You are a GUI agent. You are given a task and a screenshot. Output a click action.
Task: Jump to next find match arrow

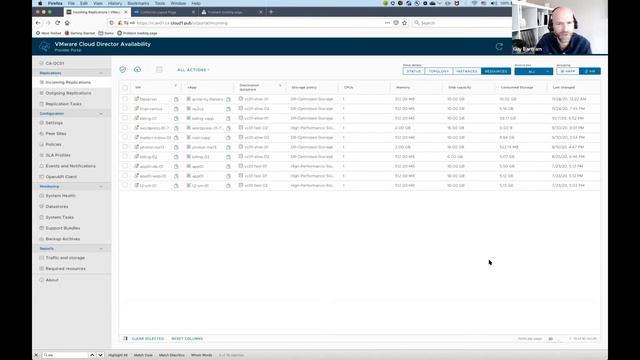100,355
